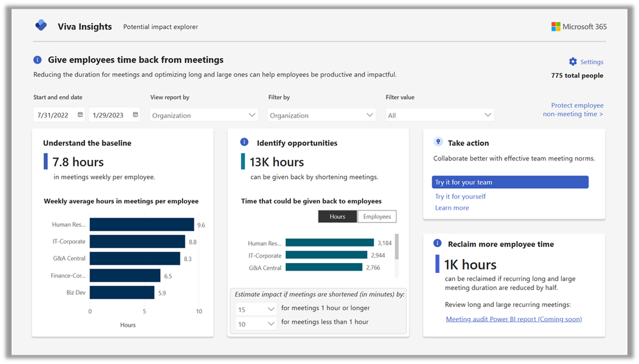639x364 pixels.
Task: Open calendar picker for end date 1/29/2023
Action: coord(136,115)
